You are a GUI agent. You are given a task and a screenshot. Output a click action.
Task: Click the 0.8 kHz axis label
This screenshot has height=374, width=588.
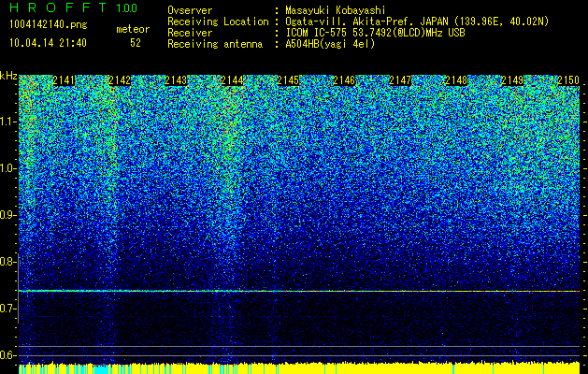pyautogui.click(x=8, y=262)
